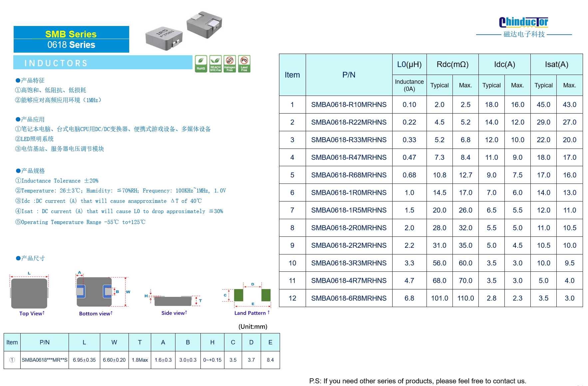Click the Inductance Tolerance ±20% line

click(x=57, y=181)
